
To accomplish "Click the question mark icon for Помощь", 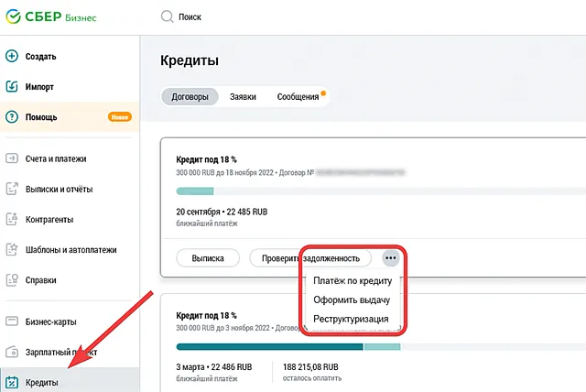I will point(12,117).
